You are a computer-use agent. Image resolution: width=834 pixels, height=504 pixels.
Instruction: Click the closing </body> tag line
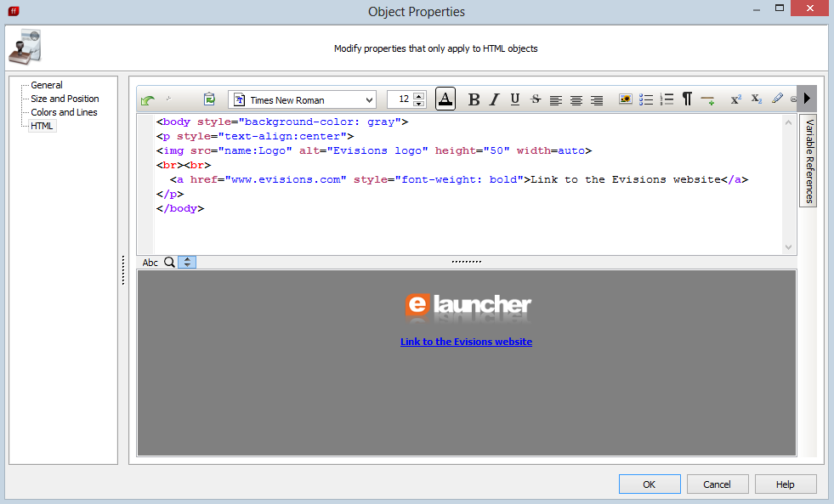[179, 208]
